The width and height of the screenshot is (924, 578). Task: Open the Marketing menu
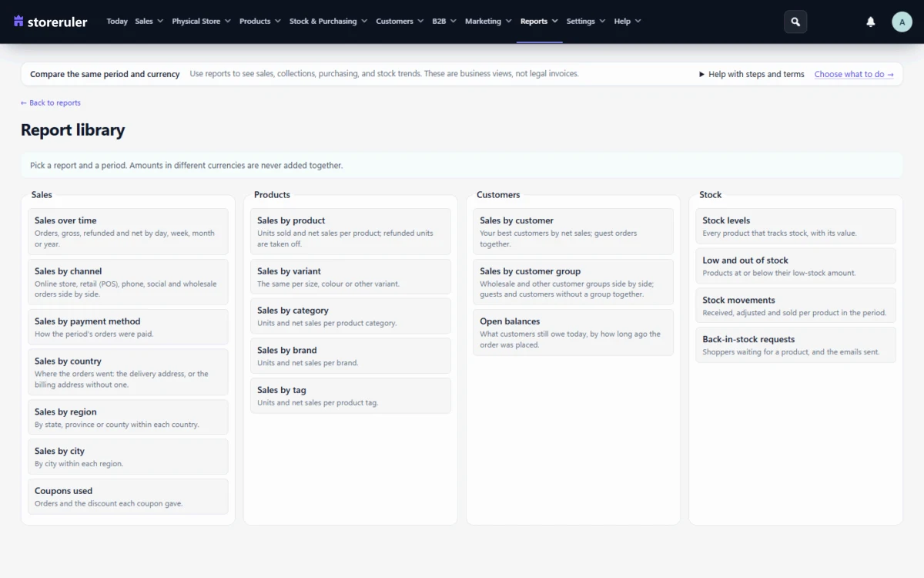click(x=488, y=22)
